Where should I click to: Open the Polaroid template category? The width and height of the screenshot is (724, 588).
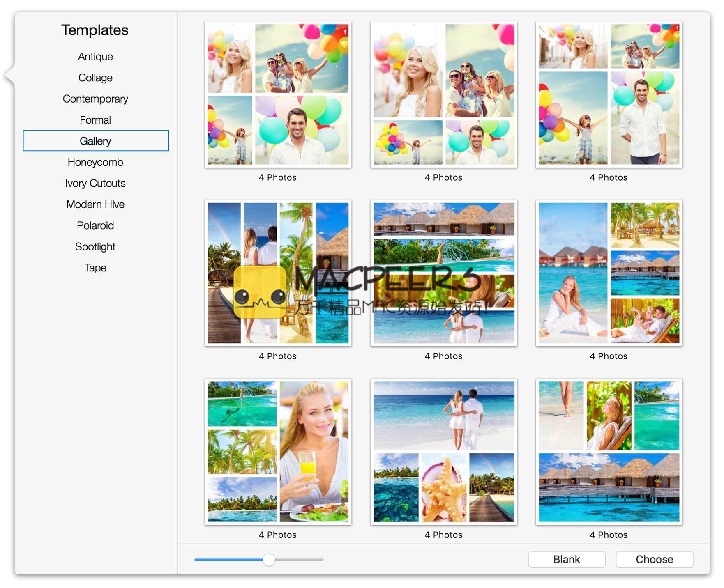pos(95,225)
